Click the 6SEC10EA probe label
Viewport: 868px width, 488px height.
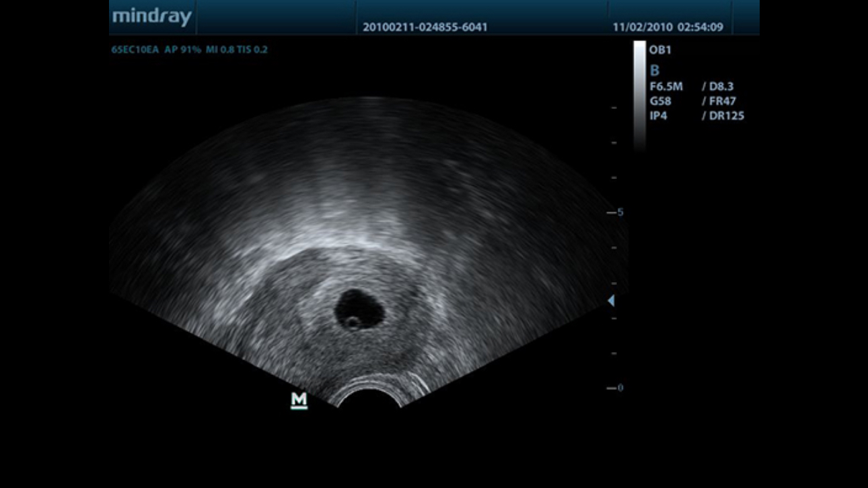(135, 49)
